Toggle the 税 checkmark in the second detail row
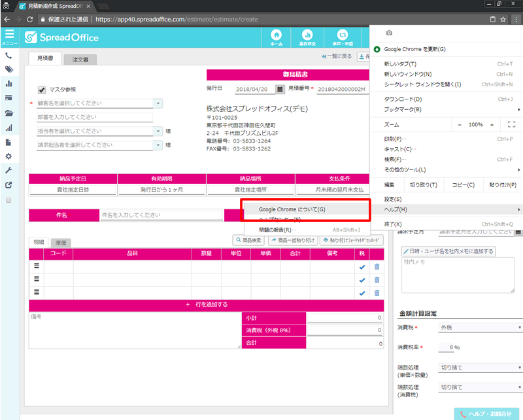Image resolution: width=523 pixels, height=420 pixels. [362, 280]
